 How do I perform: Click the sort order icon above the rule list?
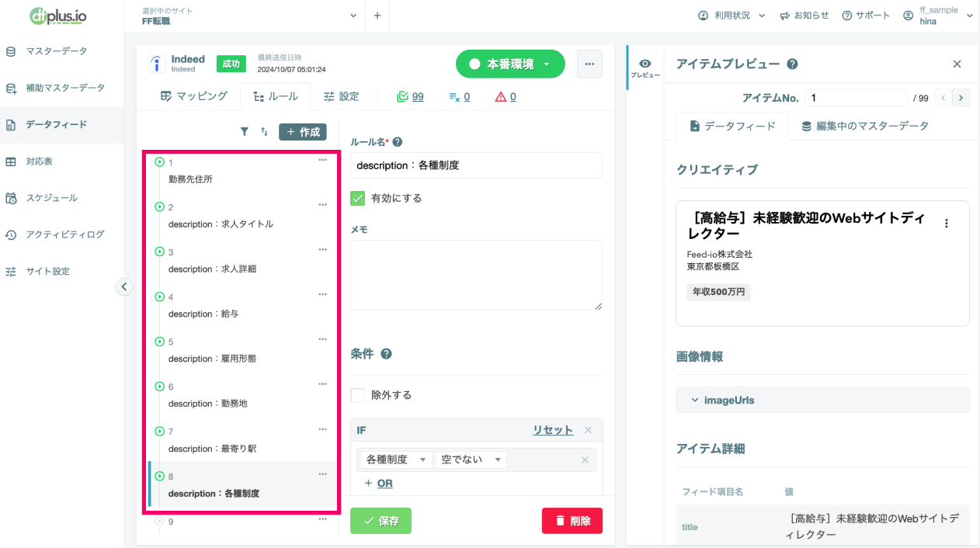264,132
